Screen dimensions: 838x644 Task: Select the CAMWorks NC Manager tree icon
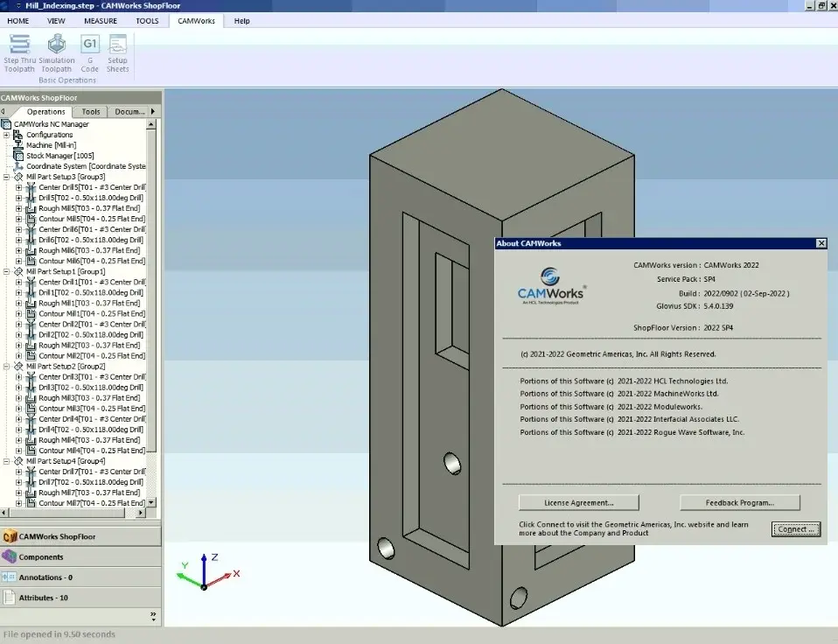coord(6,124)
